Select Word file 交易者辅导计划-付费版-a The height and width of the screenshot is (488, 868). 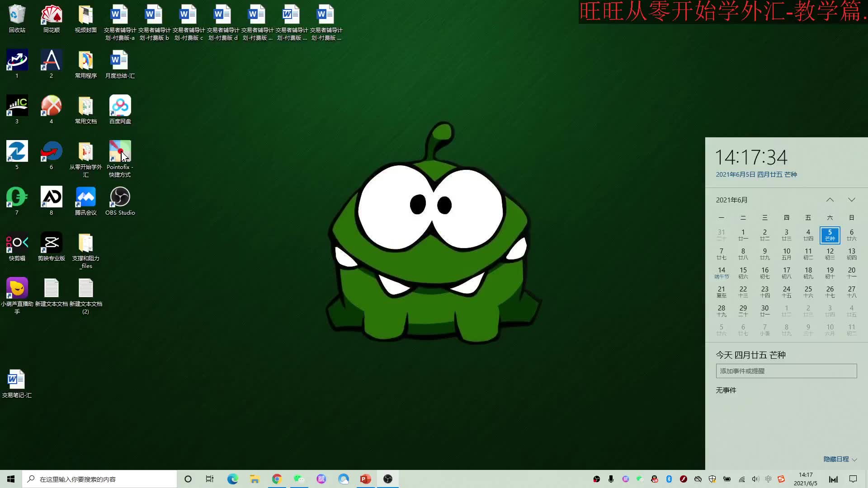[120, 23]
